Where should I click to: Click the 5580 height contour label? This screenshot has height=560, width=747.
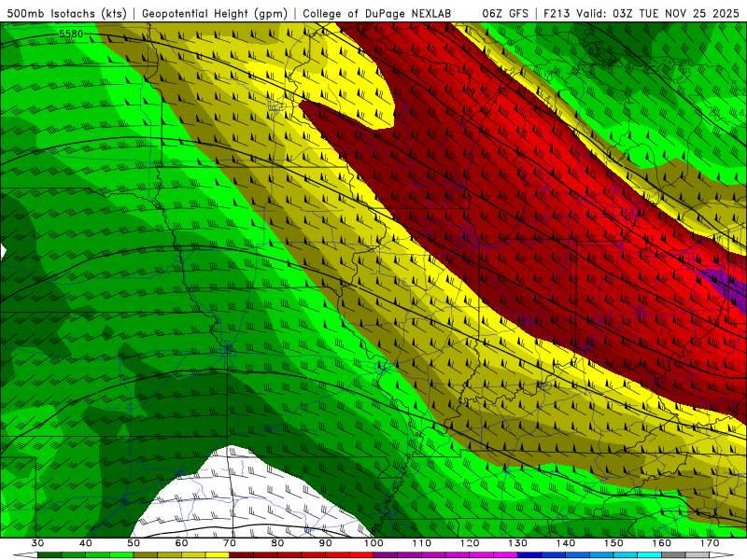[71, 34]
